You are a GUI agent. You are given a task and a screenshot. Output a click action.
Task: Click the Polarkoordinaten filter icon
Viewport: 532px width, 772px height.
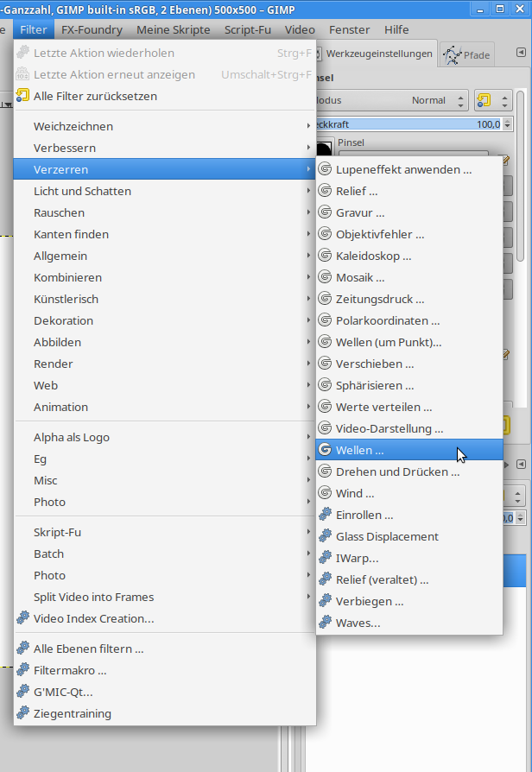pyautogui.click(x=325, y=321)
